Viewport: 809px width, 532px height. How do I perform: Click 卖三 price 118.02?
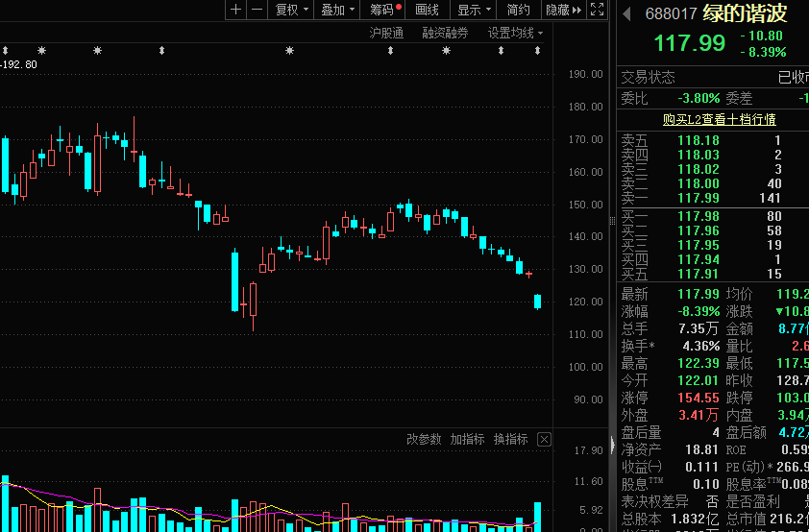click(699, 169)
